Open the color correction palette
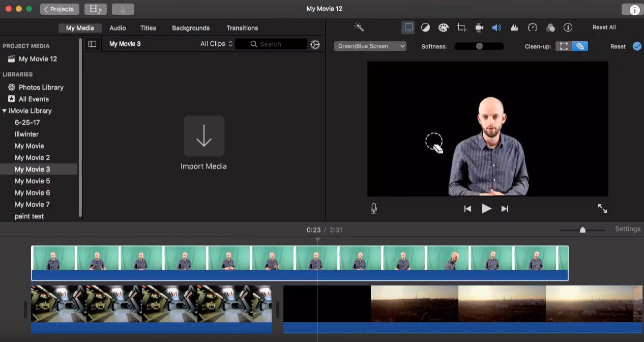This screenshot has height=342, width=644. (x=444, y=27)
